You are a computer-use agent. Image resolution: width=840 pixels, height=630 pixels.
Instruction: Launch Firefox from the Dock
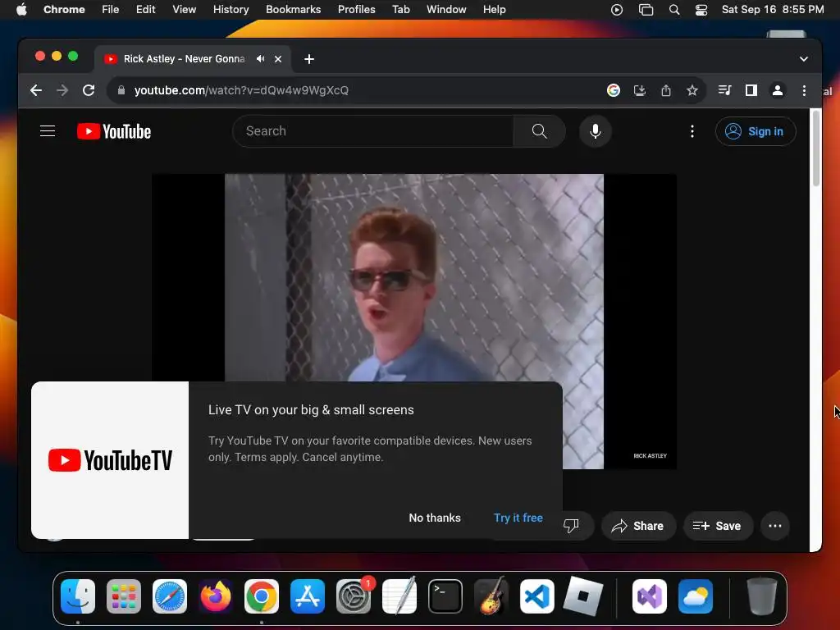pyautogui.click(x=216, y=596)
